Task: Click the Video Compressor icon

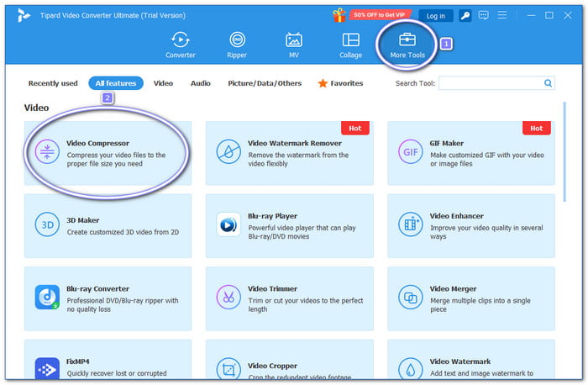Action: [x=47, y=151]
